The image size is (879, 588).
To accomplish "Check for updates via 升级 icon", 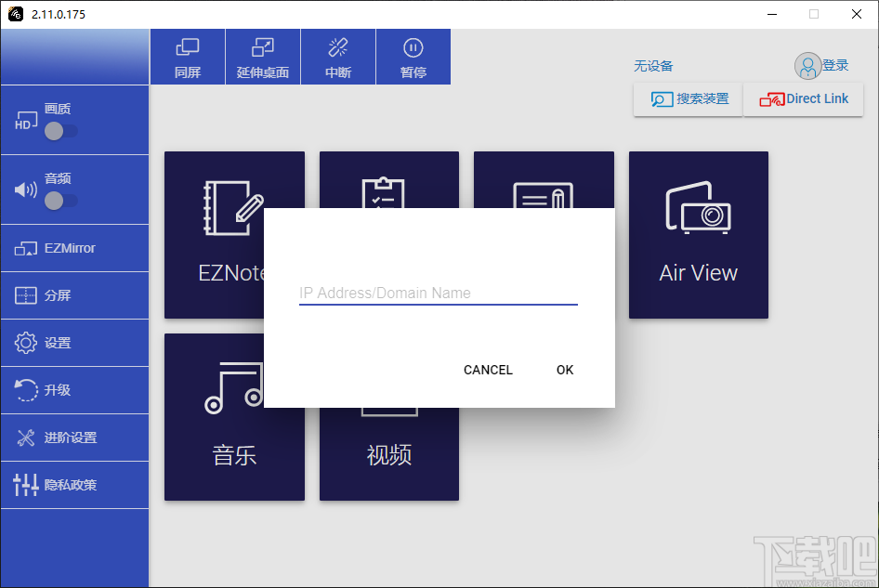I will click(x=74, y=390).
